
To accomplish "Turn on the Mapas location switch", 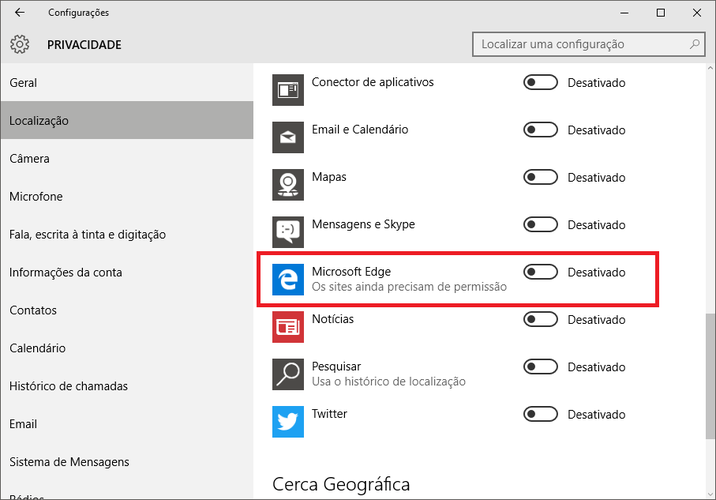I will pyautogui.click(x=540, y=177).
